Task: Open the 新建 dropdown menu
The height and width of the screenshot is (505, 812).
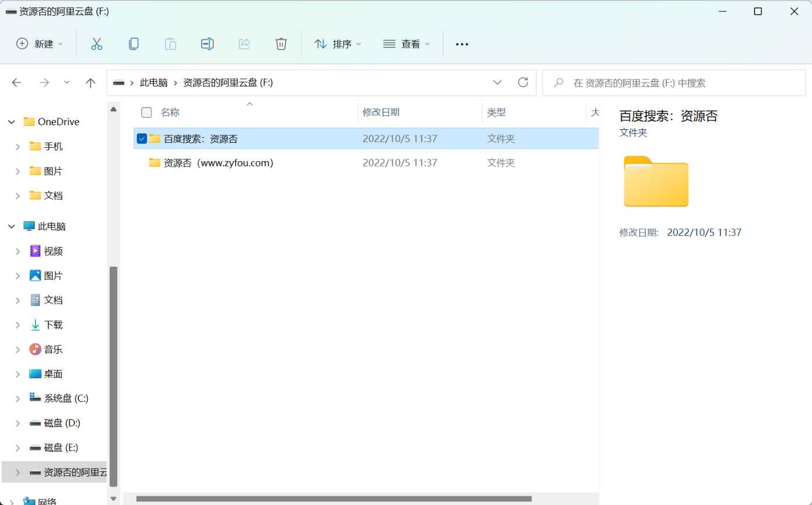Action: point(39,44)
